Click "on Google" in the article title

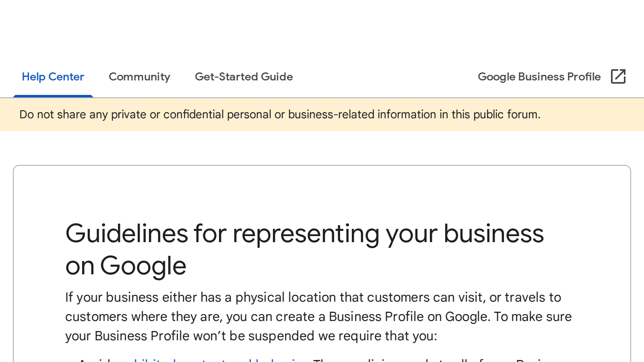point(126,266)
